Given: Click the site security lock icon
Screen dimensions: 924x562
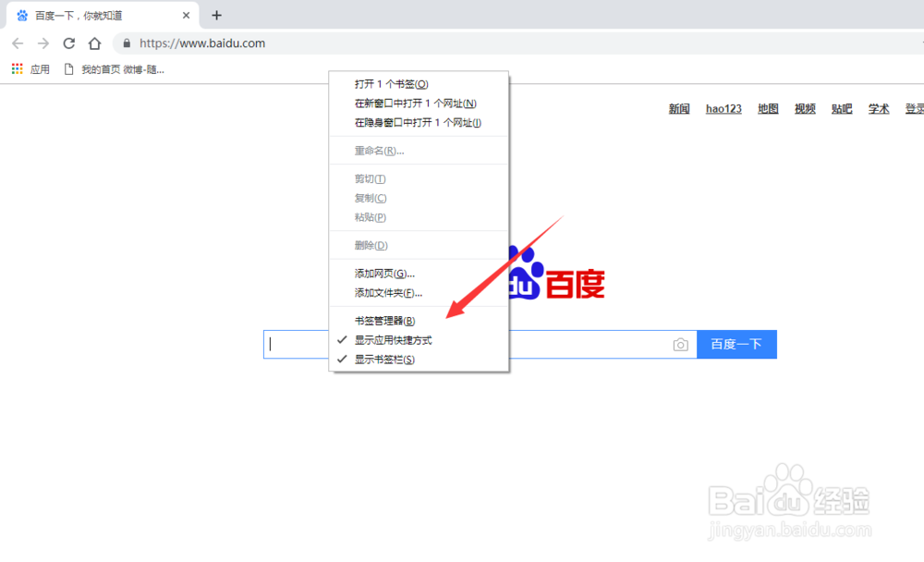Looking at the screenshot, I should coord(127,43).
